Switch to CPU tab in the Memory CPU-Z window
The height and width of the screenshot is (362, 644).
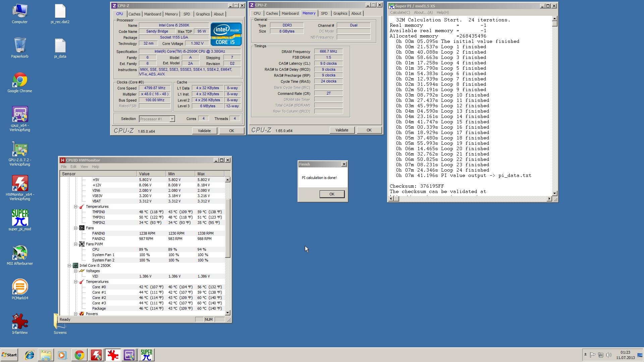[257, 13]
